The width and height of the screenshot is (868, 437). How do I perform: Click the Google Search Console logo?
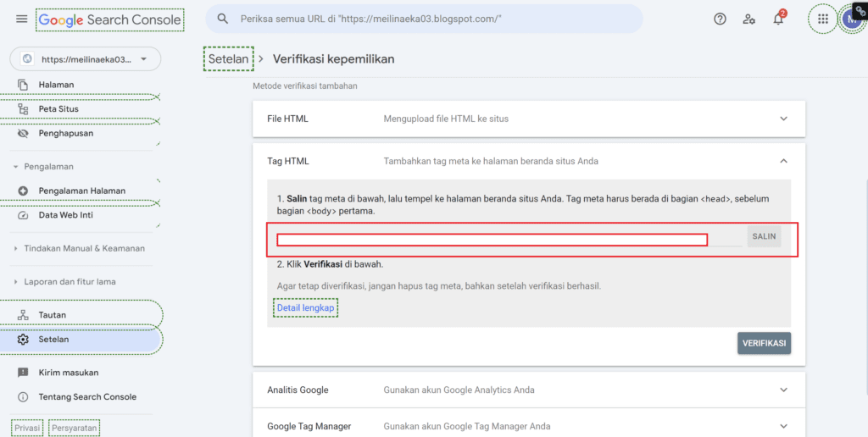109,20
